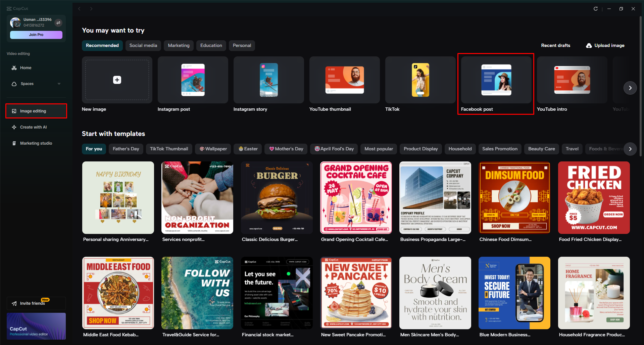Click the user profile avatar
The width and height of the screenshot is (644, 345).
15,22
